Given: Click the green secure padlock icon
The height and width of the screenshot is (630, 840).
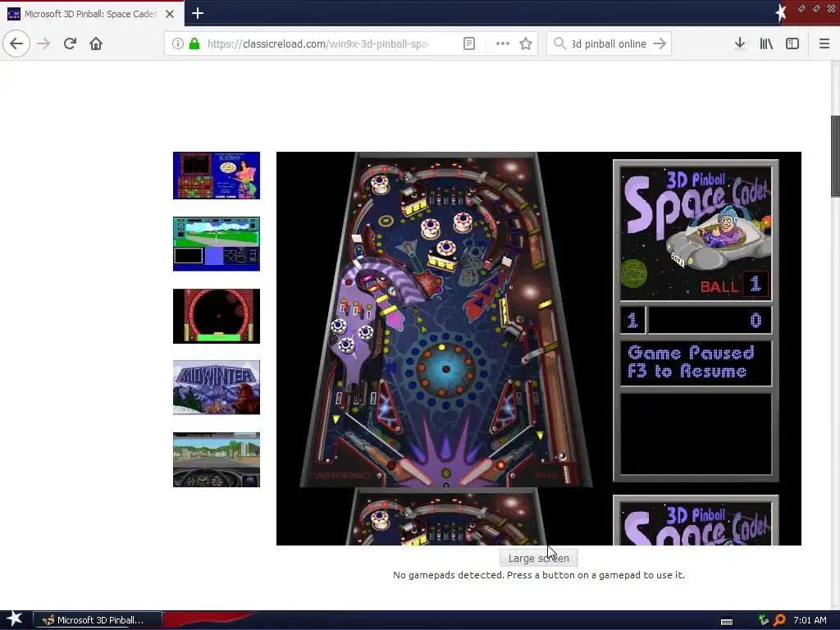Looking at the screenshot, I should click(194, 43).
